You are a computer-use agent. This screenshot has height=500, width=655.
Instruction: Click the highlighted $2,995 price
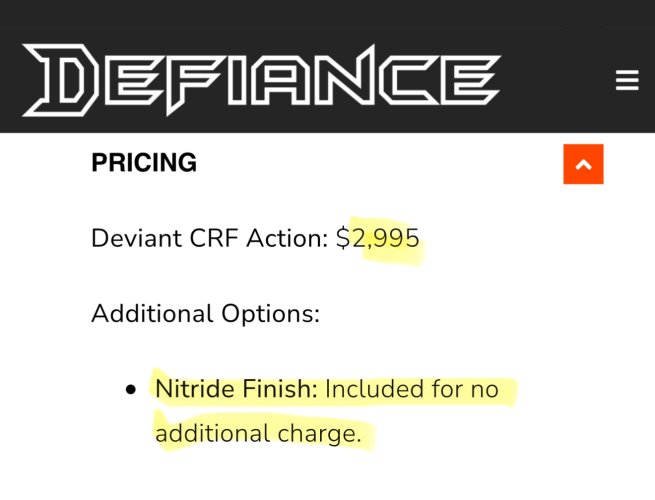pos(377,239)
